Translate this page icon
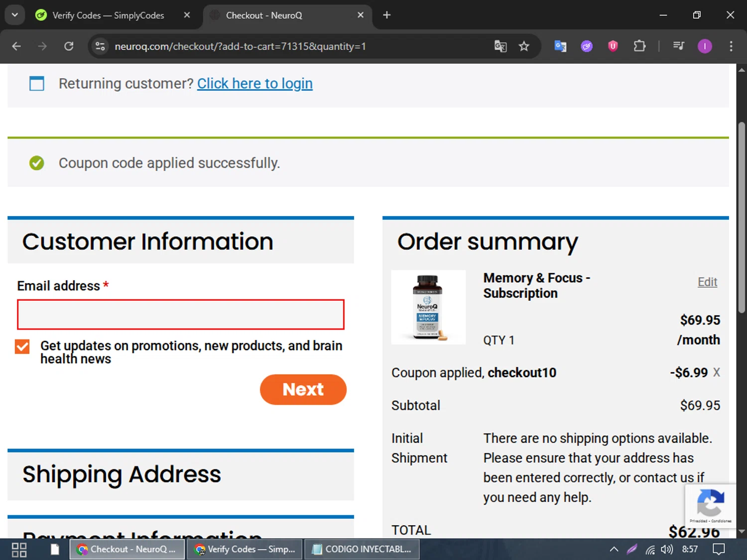Image resolution: width=747 pixels, height=560 pixels. point(500,46)
